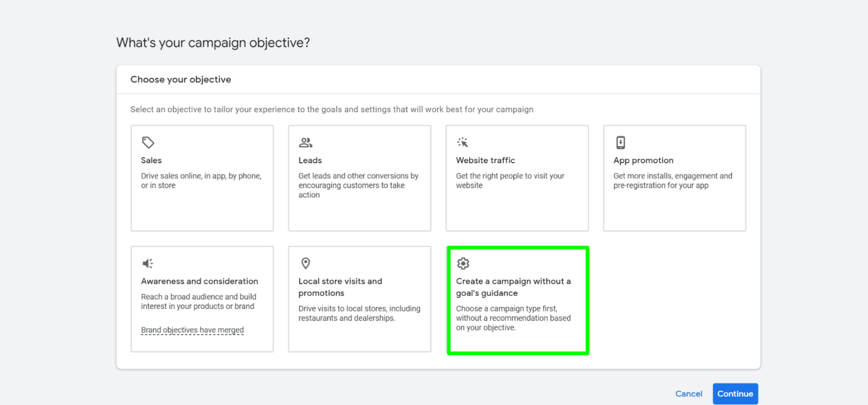Select Create a campaign without a goal's guidance title

513,287
